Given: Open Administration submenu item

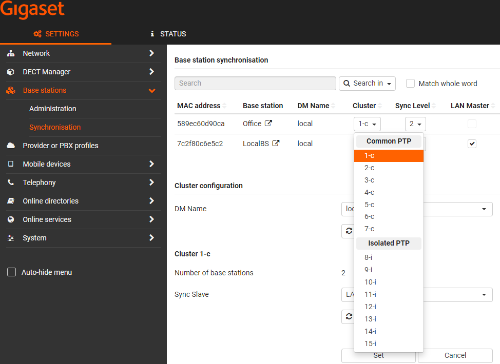Looking at the screenshot, I should tap(53, 109).
